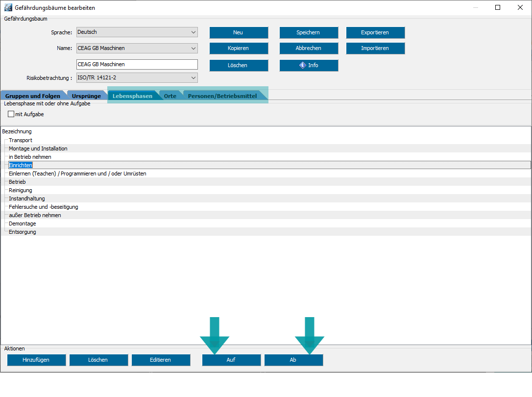Enable the 'mit Aufgabe' checkbox
The height and width of the screenshot is (397, 532).
[x=11, y=114]
